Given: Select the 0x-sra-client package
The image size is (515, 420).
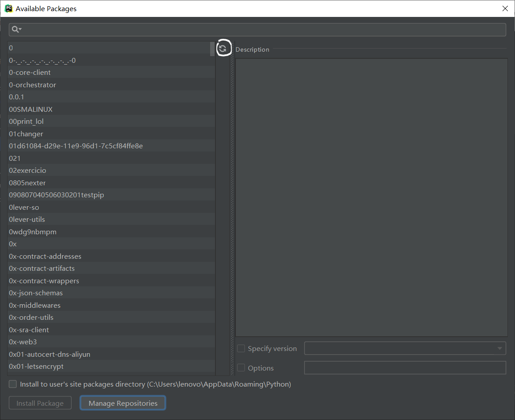Looking at the screenshot, I should (x=111, y=330).
